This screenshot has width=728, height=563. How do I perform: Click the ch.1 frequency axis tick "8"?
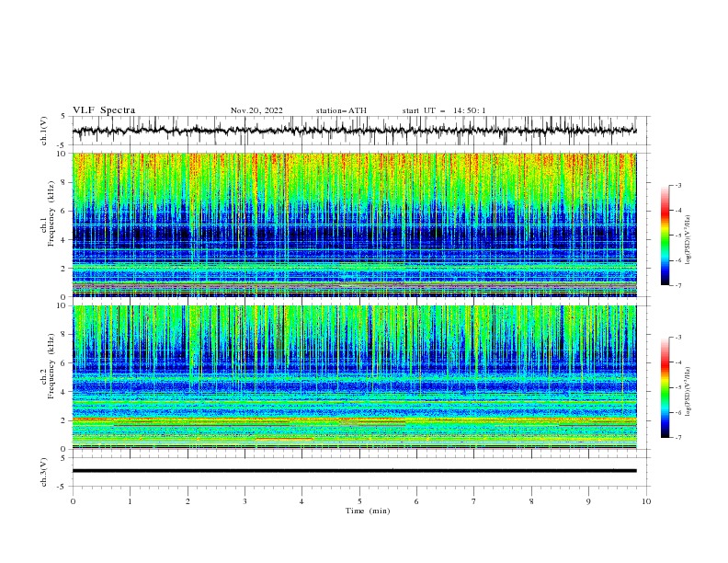coord(65,182)
